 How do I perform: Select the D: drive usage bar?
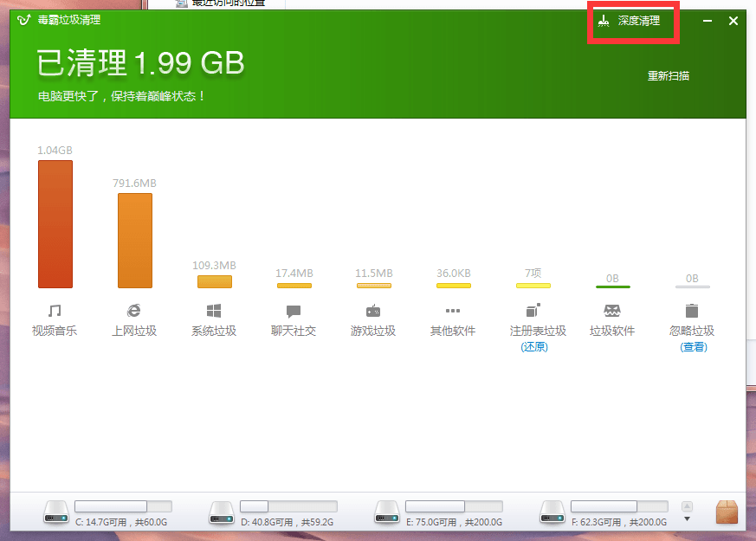pos(288,506)
